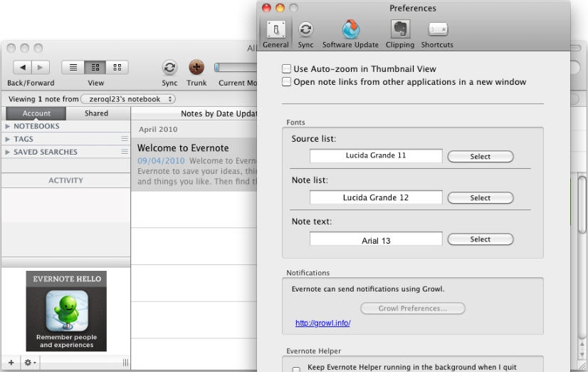Open the Trunk from the toolbar
The image size is (588, 372).
(196, 68)
